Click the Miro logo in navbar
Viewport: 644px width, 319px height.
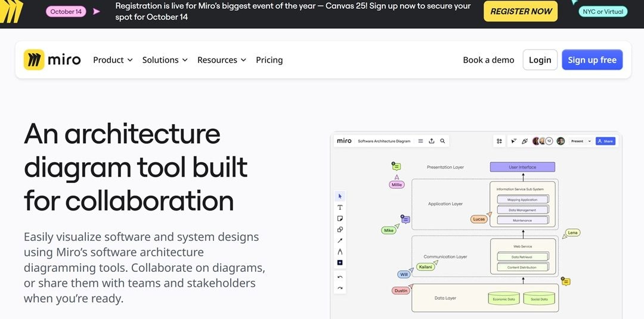(52, 60)
